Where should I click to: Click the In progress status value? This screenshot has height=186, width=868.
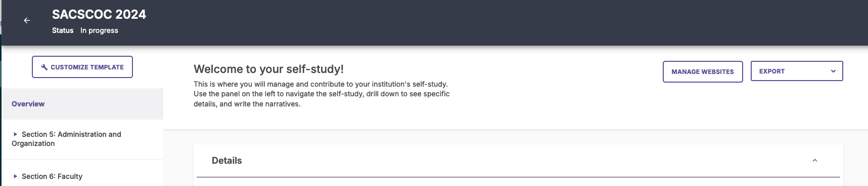(99, 30)
